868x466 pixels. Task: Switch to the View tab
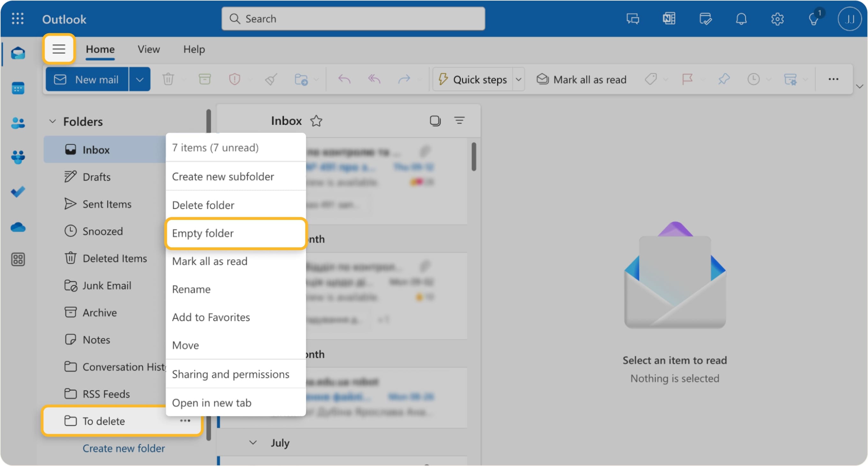coord(148,49)
